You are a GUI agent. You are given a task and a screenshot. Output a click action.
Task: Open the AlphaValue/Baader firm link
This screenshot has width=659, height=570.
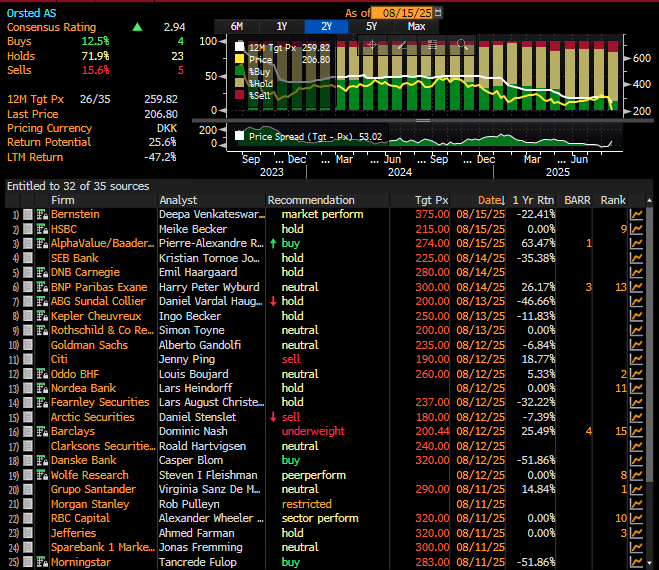[98, 243]
